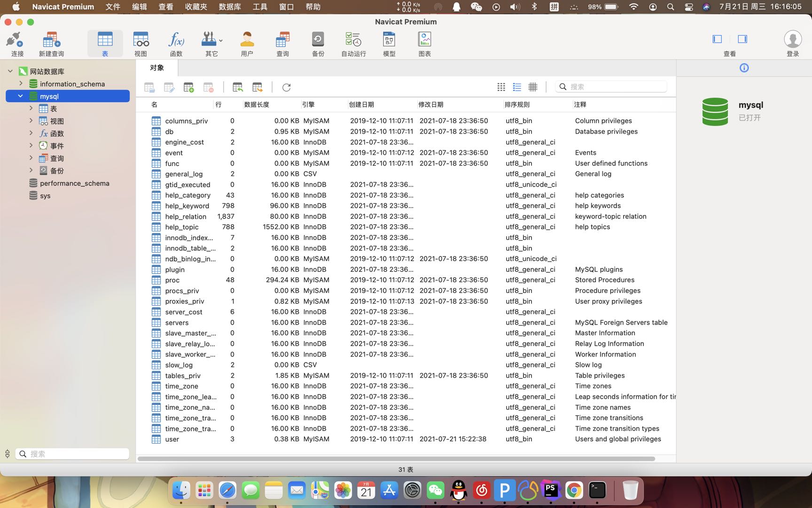812x508 pixels.
Task: Click the 登录 login avatar icon
Action: [793, 40]
